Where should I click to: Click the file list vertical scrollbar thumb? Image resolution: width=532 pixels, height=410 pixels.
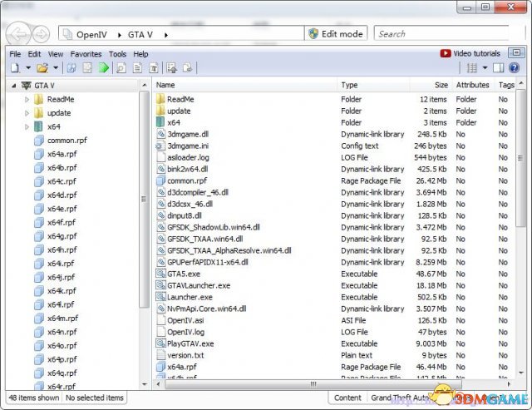tap(520, 158)
